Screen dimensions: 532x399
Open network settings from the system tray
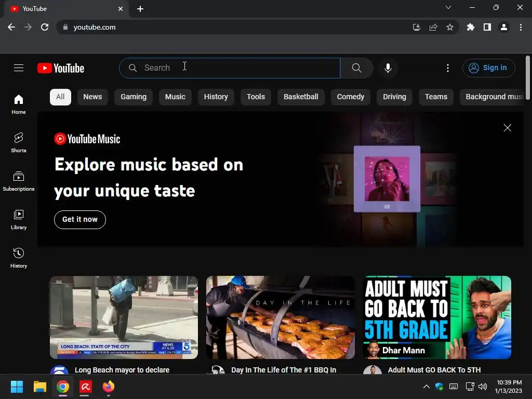click(x=470, y=387)
